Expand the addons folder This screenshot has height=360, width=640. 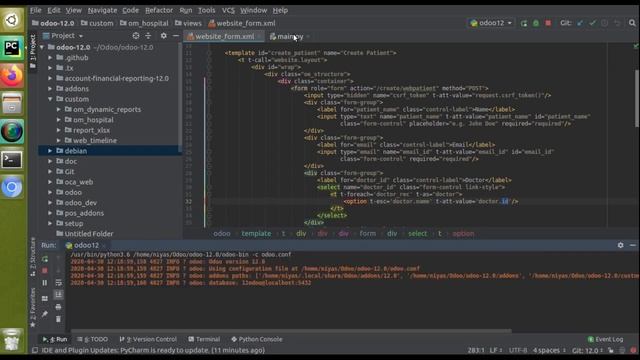(x=50, y=89)
